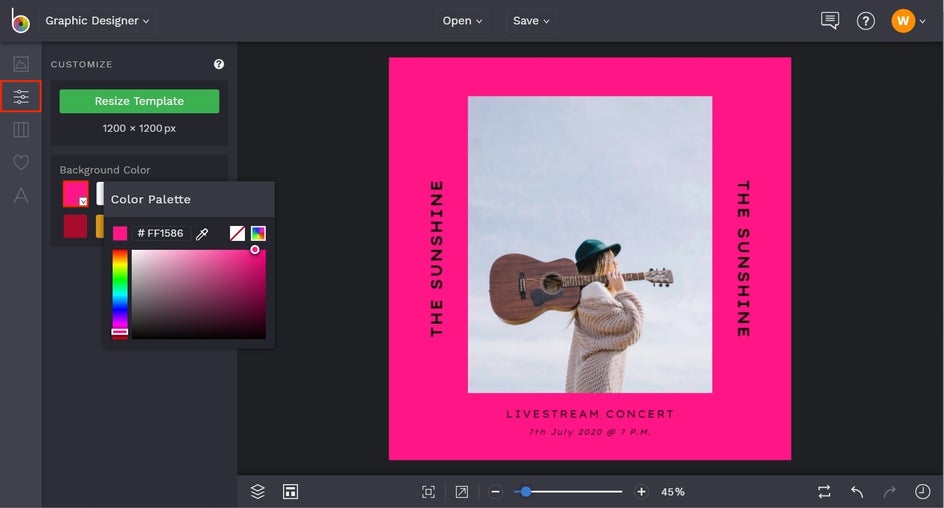Viewport: 944px width, 508px height.
Task: Click the hex color field FF1586
Action: click(161, 234)
